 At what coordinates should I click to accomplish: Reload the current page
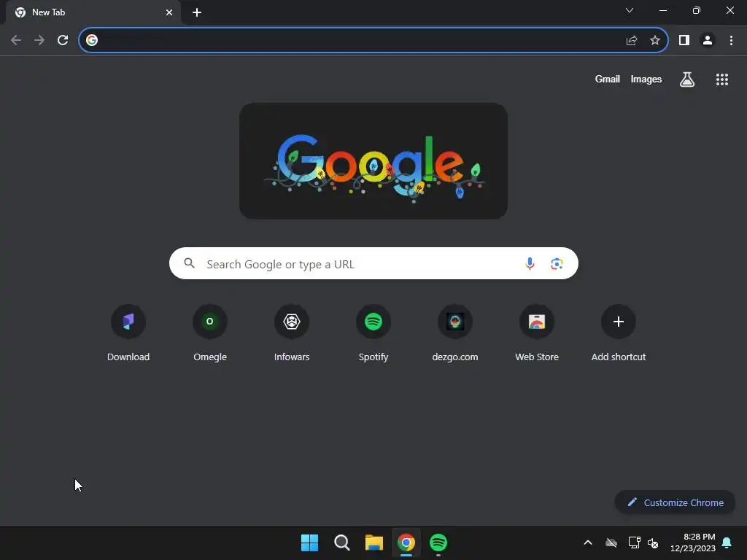coord(63,40)
